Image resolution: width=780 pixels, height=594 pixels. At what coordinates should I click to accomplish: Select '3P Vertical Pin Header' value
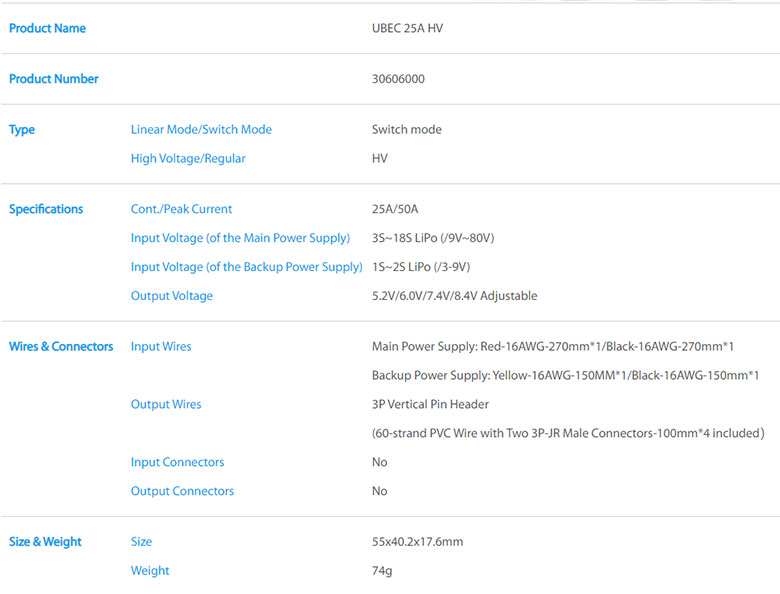click(x=430, y=404)
